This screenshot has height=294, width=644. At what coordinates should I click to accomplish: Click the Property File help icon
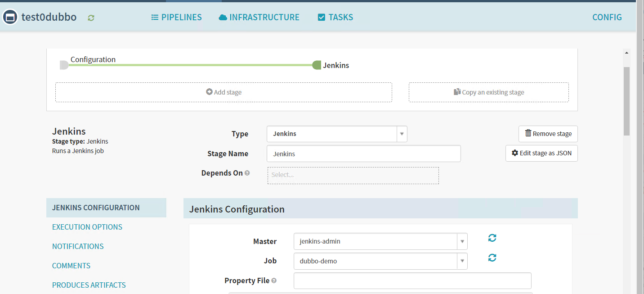click(274, 281)
